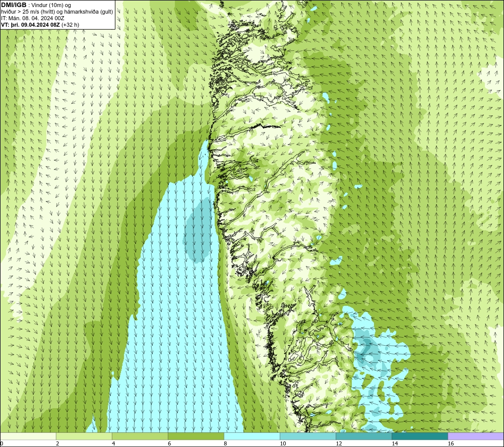Click the 2–4 m/s legend color swatch
Image resolution: width=504 pixels, height=447 pixels.
click(x=84, y=436)
